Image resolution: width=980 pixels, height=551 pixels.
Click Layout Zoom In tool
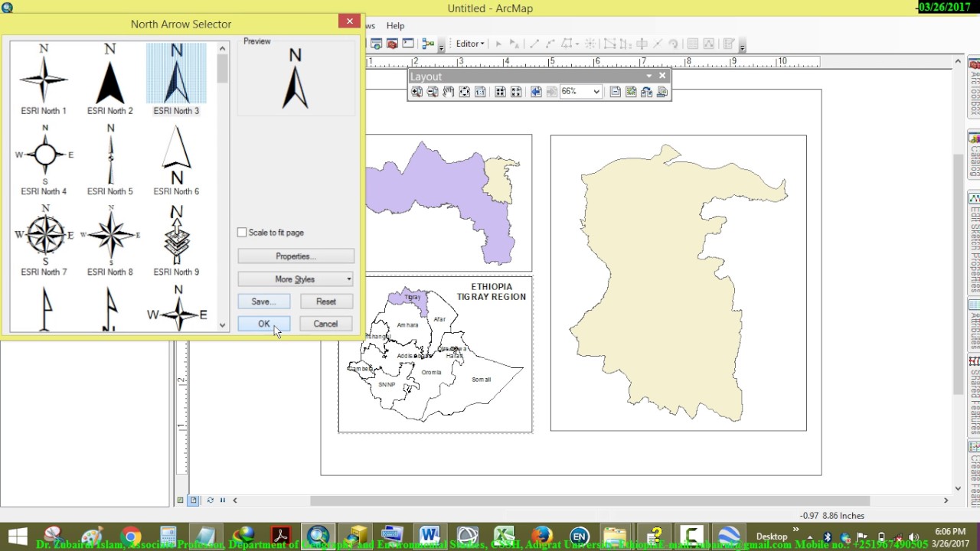click(416, 92)
